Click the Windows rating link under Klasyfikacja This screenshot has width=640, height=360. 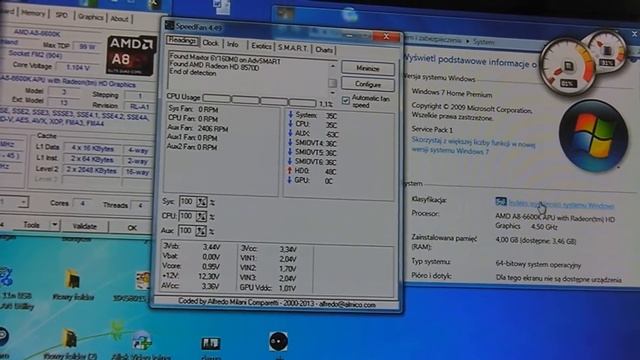561,204
